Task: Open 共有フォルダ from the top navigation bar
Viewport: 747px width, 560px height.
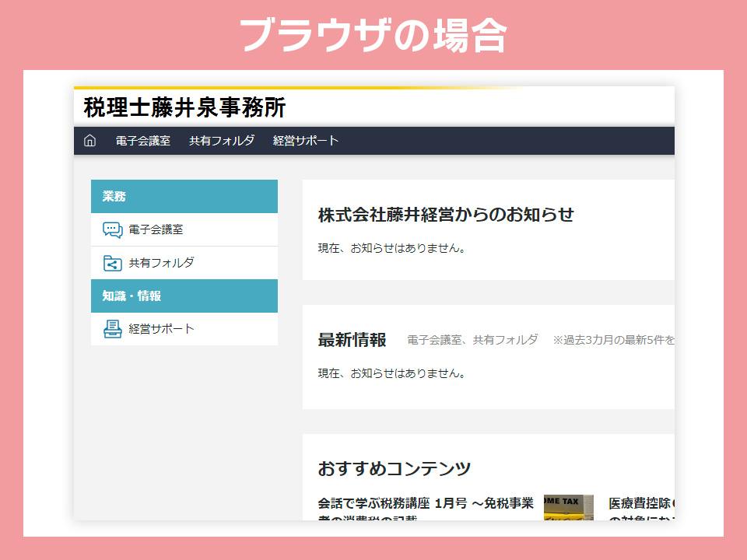Action: point(222,141)
